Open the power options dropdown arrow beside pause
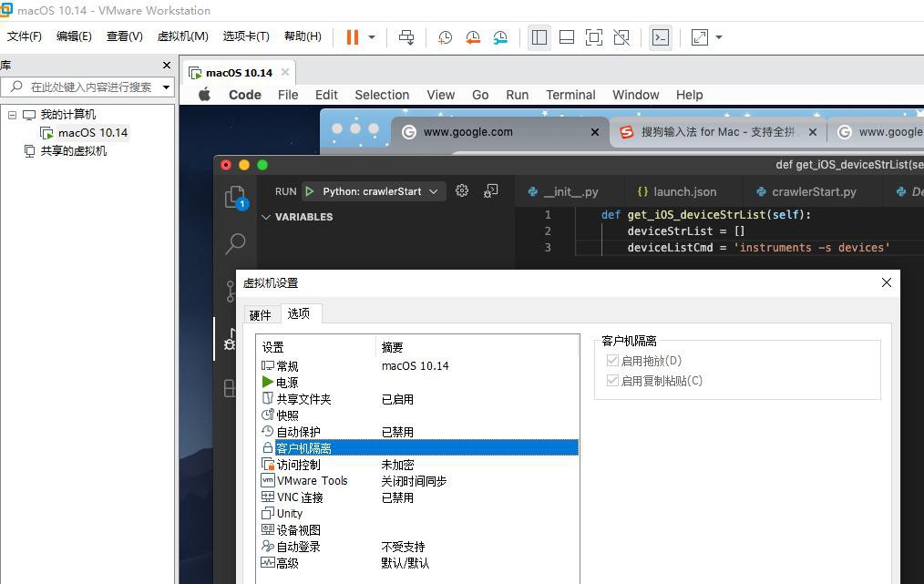924x584 pixels. click(372, 37)
